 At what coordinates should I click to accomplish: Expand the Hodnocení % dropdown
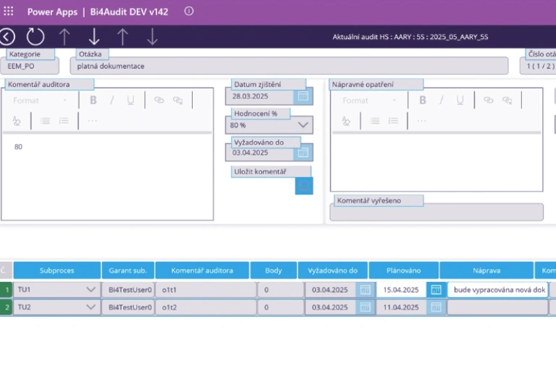coord(303,125)
